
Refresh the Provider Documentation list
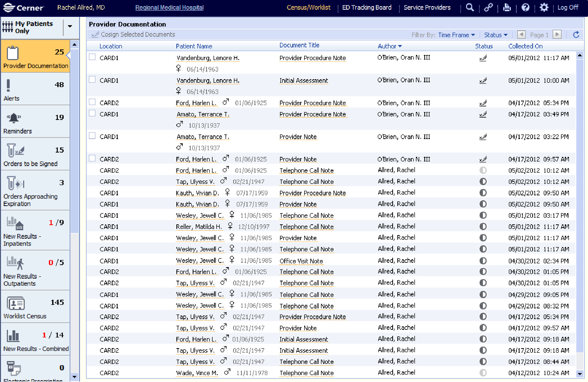pos(576,35)
